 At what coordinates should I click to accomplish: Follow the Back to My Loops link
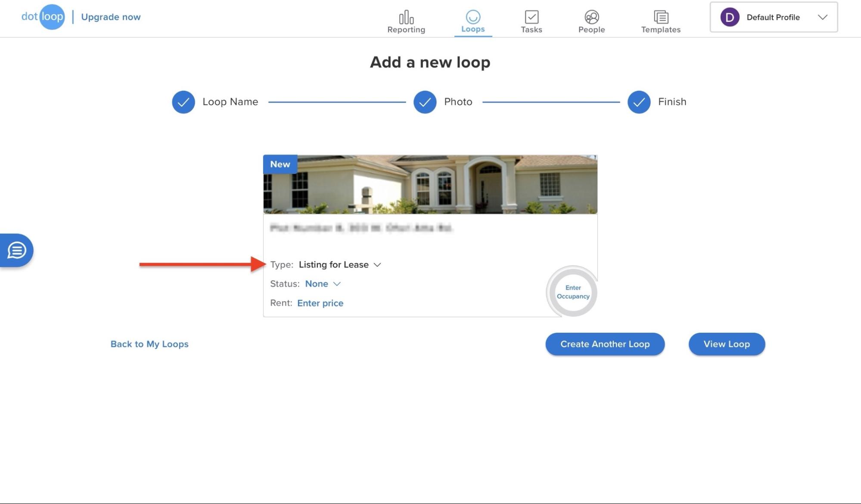point(149,344)
